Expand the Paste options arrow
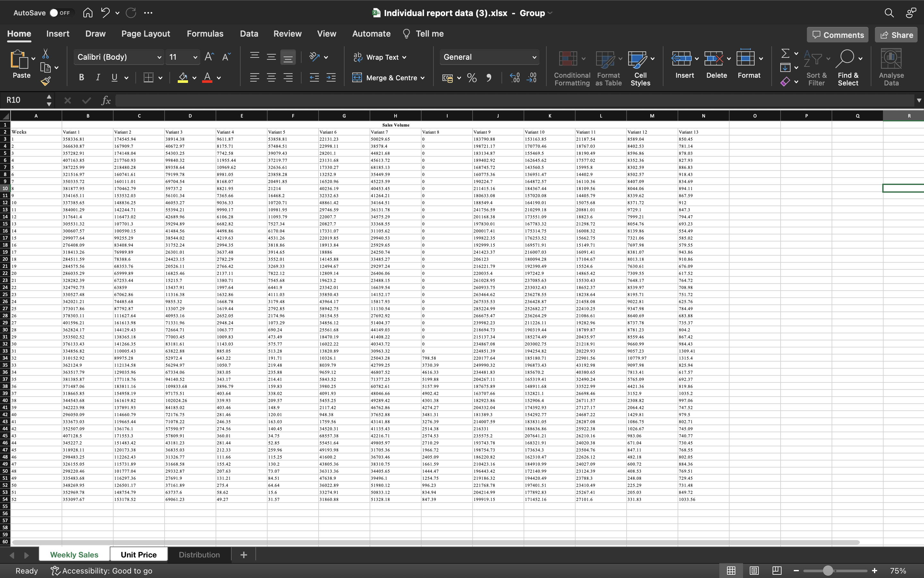Image resolution: width=924 pixels, height=578 pixels. coord(34,58)
